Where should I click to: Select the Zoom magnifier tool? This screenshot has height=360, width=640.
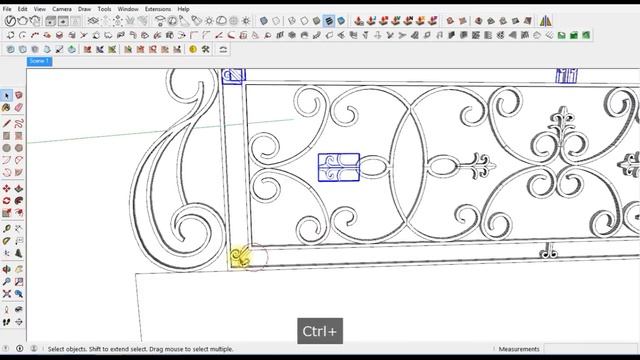click(x=6, y=282)
